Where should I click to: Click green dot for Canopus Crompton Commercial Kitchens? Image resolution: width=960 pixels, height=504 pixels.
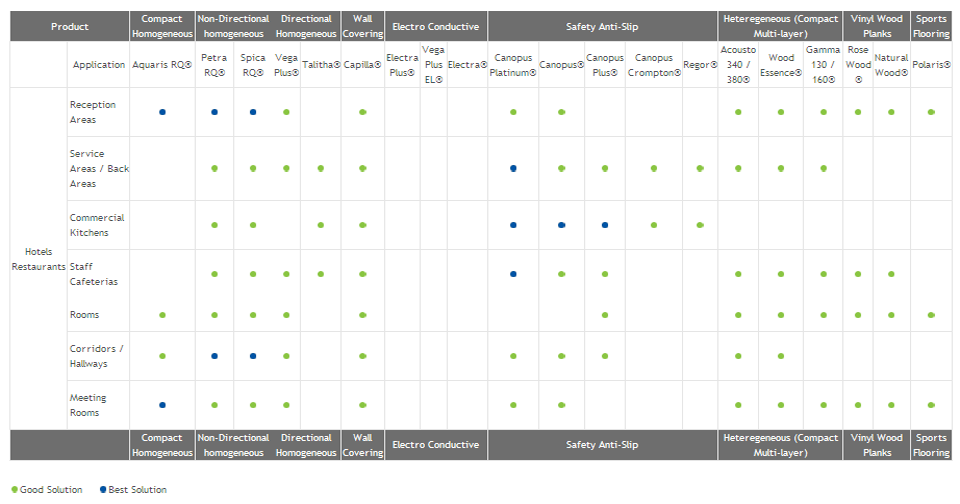click(654, 225)
